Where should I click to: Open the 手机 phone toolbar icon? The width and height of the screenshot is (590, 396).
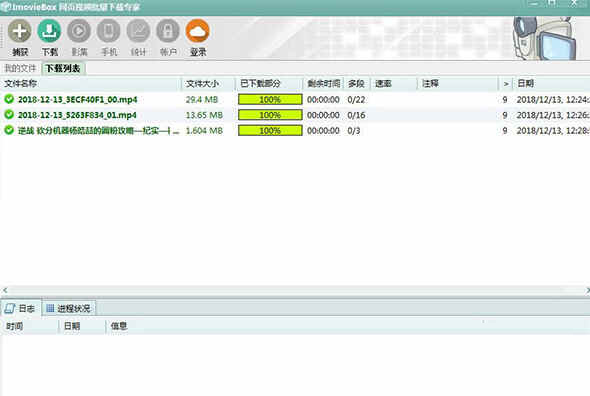pyautogui.click(x=109, y=31)
